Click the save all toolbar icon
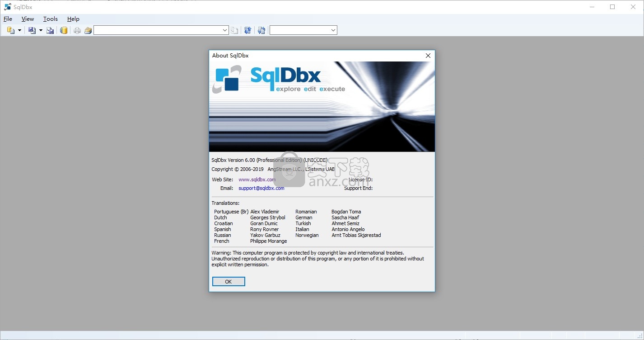The width and height of the screenshot is (644, 340). point(50,30)
